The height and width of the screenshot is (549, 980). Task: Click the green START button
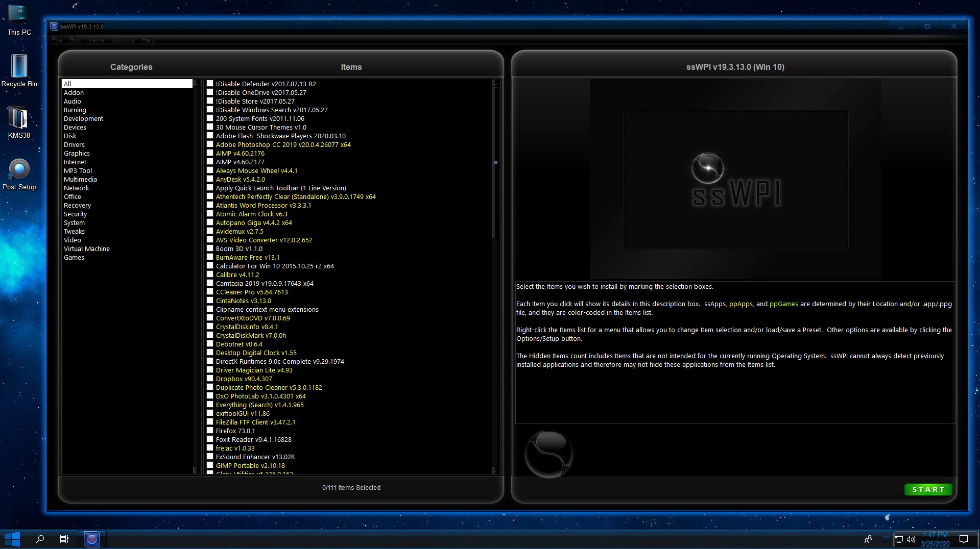coord(928,489)
